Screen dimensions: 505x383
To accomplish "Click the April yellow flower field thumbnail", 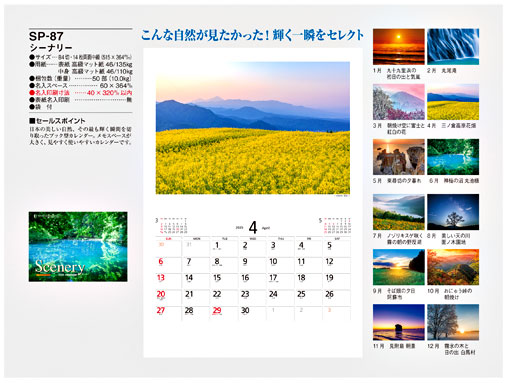I will coord(453,102).
